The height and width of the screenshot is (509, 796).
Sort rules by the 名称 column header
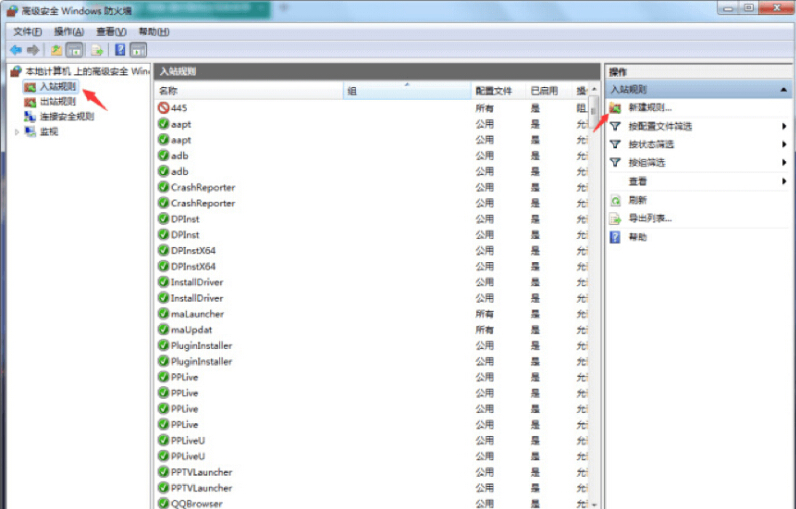pos(248,91)
